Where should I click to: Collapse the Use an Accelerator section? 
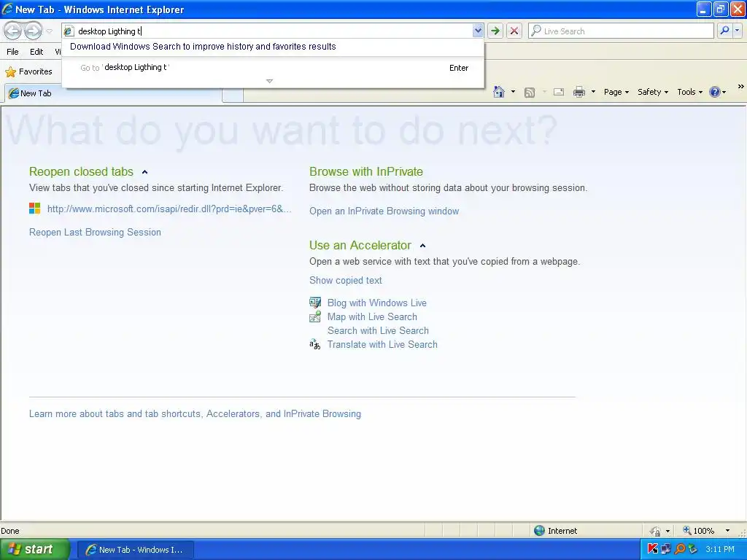pyautogui.click(x=422, y=246)
